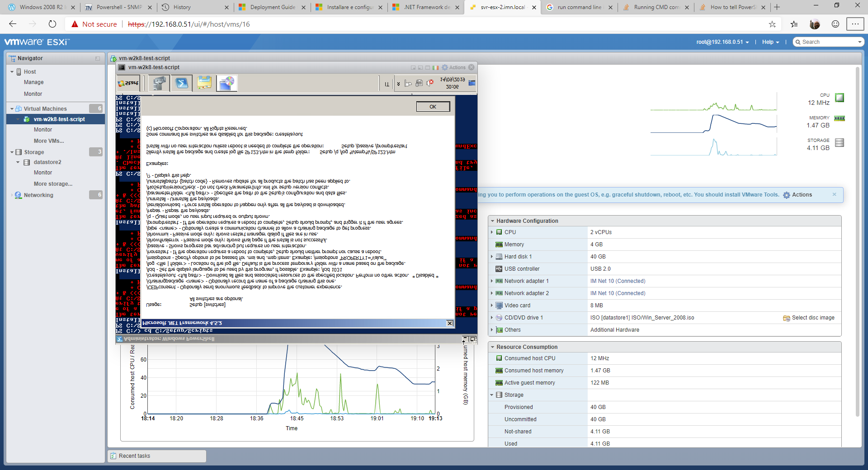868x470 pixels.
Task: Expand CPU details with its chevron
Action: coord(493,232)
